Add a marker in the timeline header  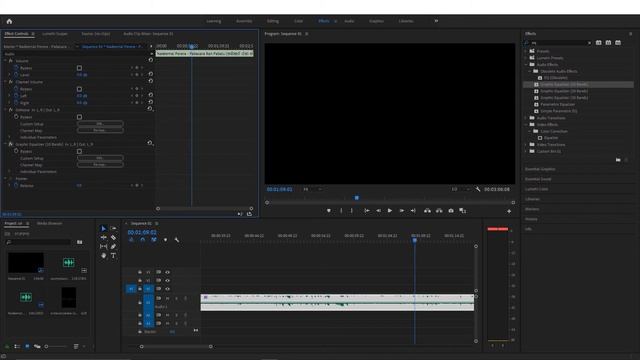click(x=165, y=240)
